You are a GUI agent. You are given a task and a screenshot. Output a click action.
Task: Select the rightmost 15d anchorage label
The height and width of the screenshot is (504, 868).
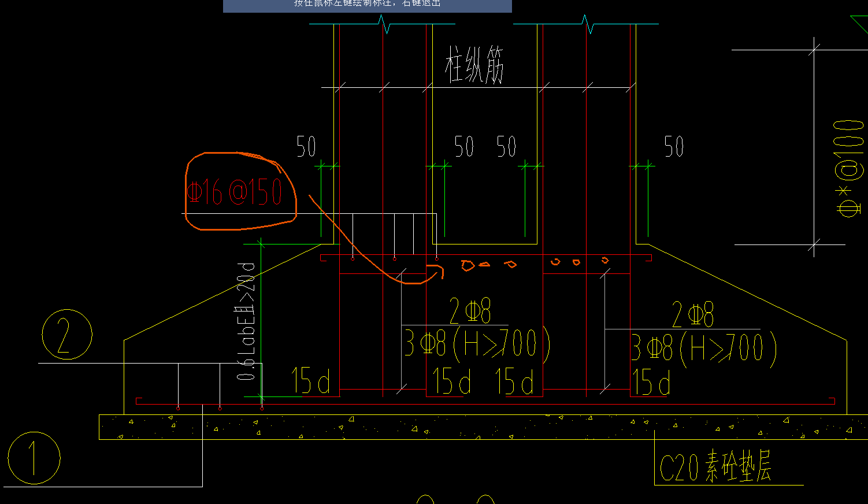651,382
